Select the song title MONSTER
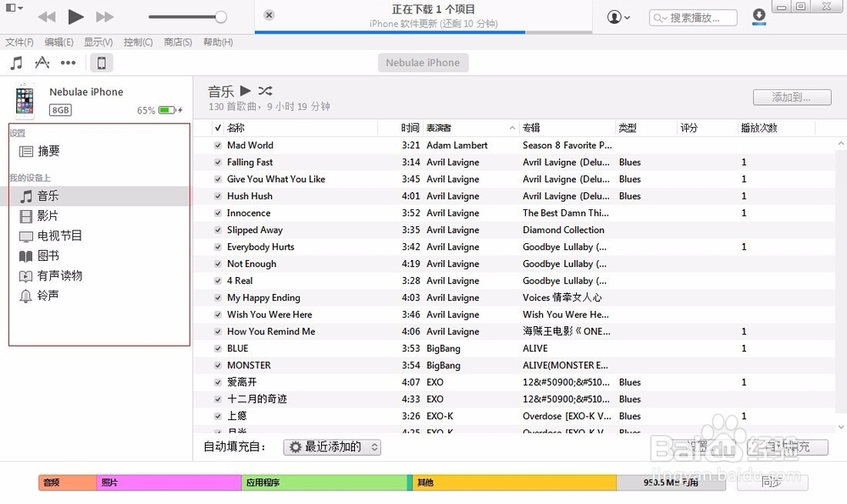 tap(249, 365)
